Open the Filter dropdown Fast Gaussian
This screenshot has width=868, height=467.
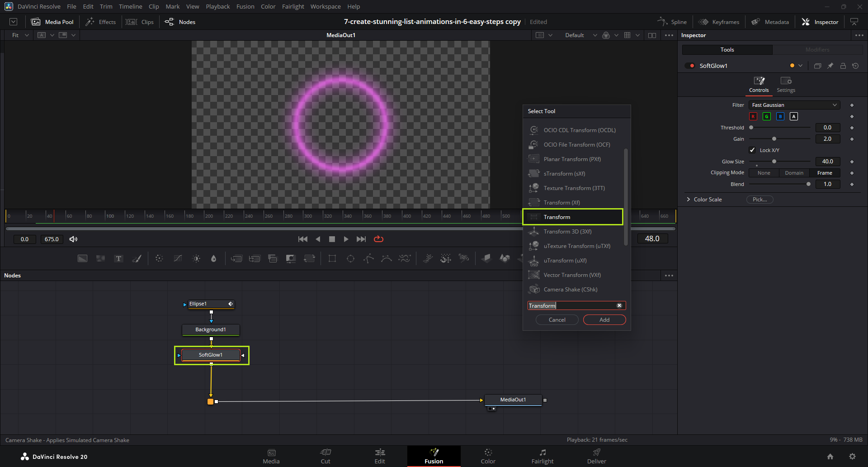click(x=794, y=105)
